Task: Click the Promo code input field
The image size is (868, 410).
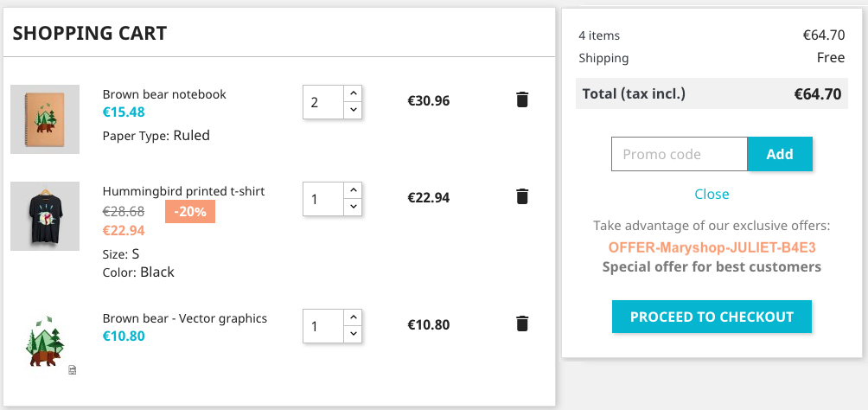Action: (680, 154)
